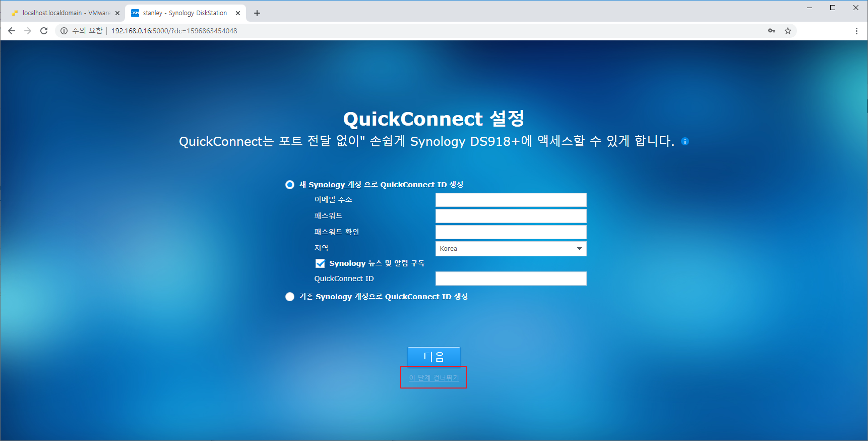Open a new browser tab
Viewport: 868px width, 441px height.
[x=257, y=13]
